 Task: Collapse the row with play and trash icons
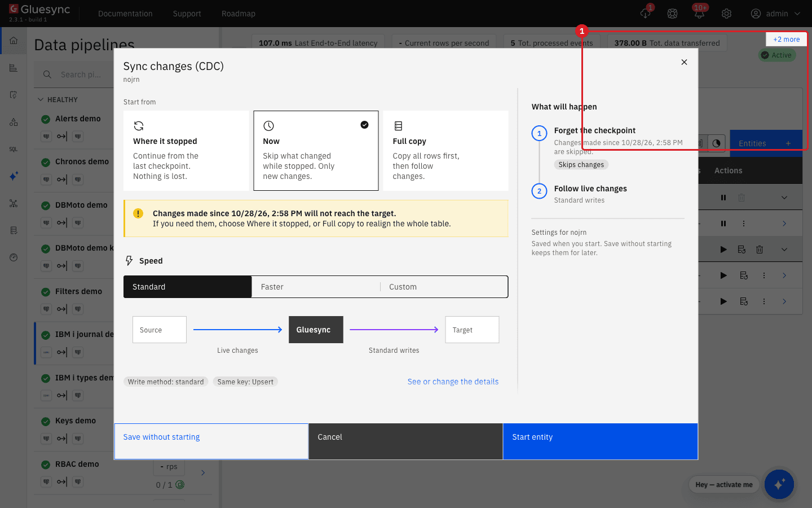(x=784, y=249)
